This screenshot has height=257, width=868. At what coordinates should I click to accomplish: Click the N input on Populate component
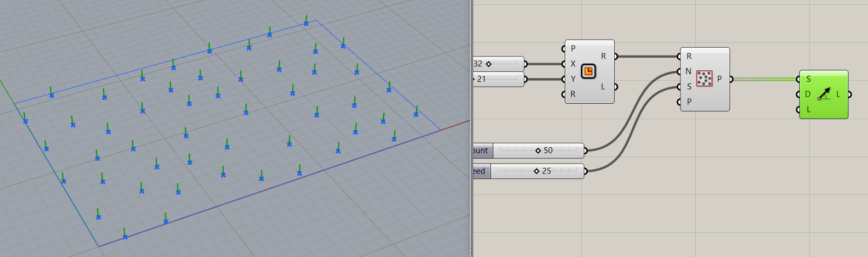pos(688,71)
